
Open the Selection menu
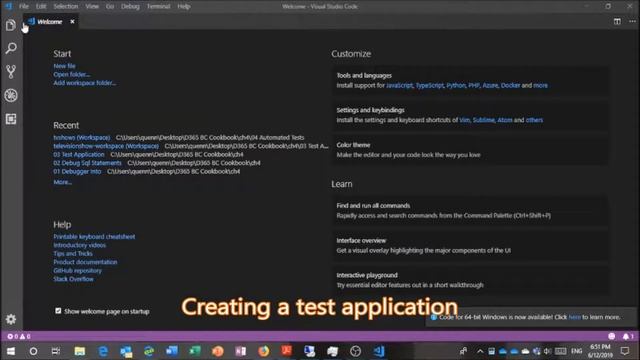pos(65,7)
